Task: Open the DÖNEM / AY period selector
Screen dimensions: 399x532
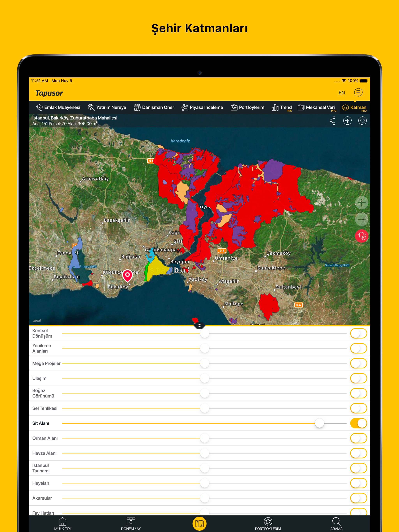Action: point(131,524)
